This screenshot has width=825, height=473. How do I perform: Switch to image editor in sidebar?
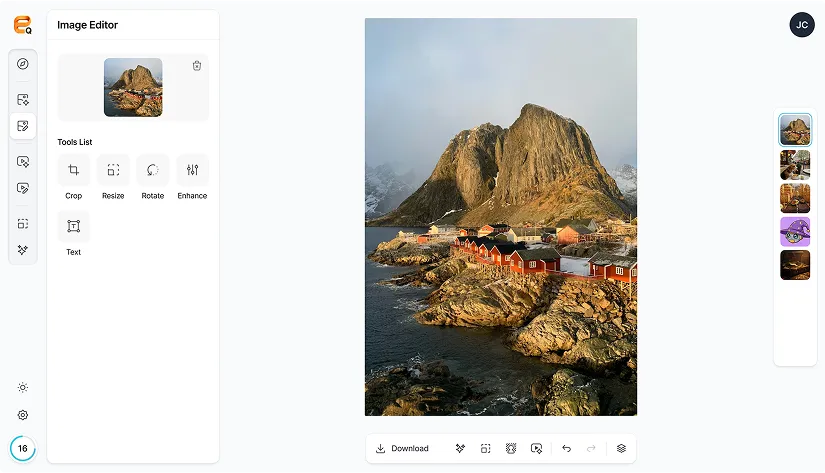point(23,126)
